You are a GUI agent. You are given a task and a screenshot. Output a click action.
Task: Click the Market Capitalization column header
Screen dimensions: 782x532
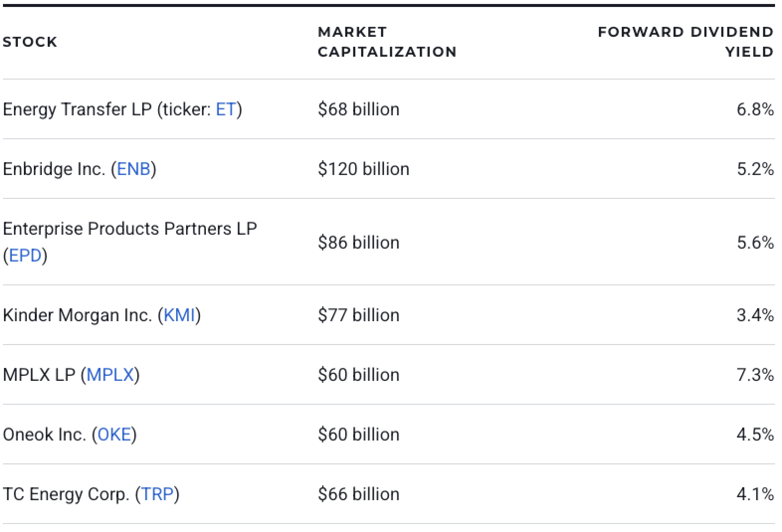click(387, 42)
